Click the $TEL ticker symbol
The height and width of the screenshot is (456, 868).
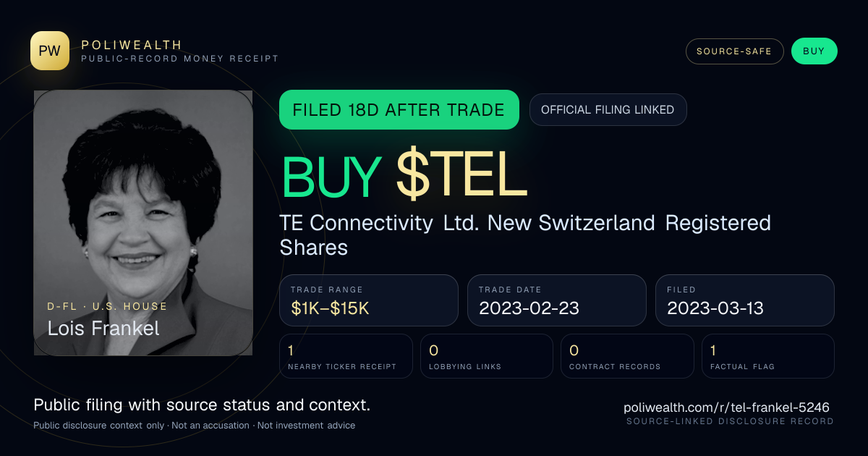coord(461,175)
